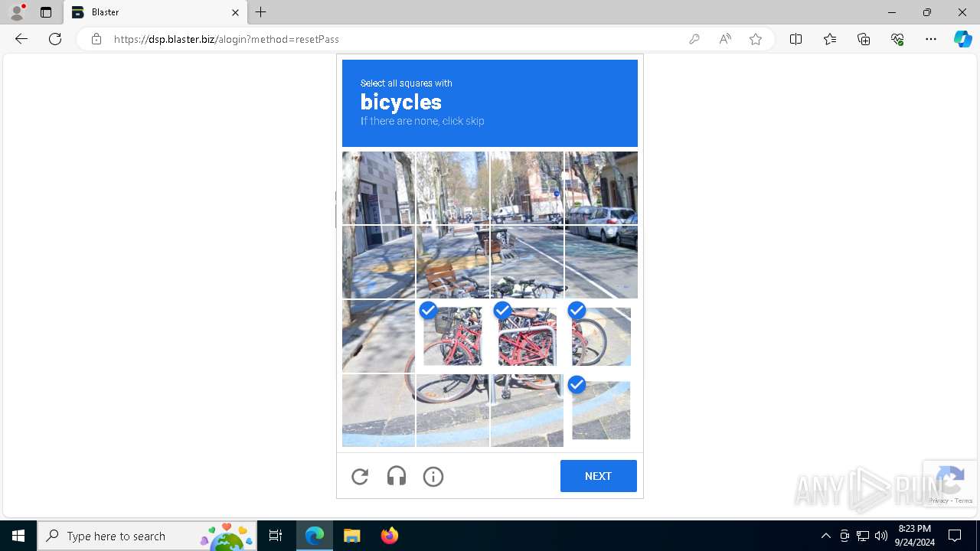Select the tree-lined street tile in top row

(x=452, y=187)
